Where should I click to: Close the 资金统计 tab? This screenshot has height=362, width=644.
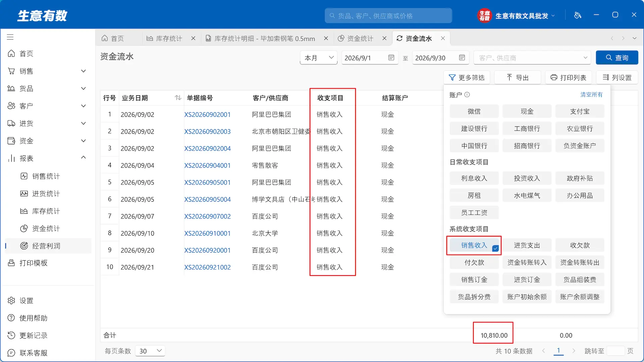pyautogui.click(x=384, y=38)
